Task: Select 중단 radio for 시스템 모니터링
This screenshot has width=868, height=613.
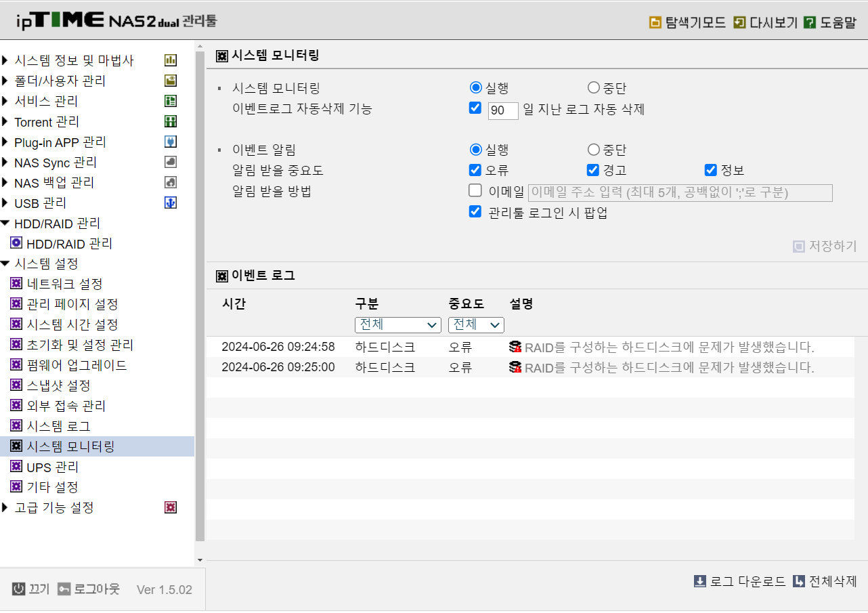Action: [594, 87]
